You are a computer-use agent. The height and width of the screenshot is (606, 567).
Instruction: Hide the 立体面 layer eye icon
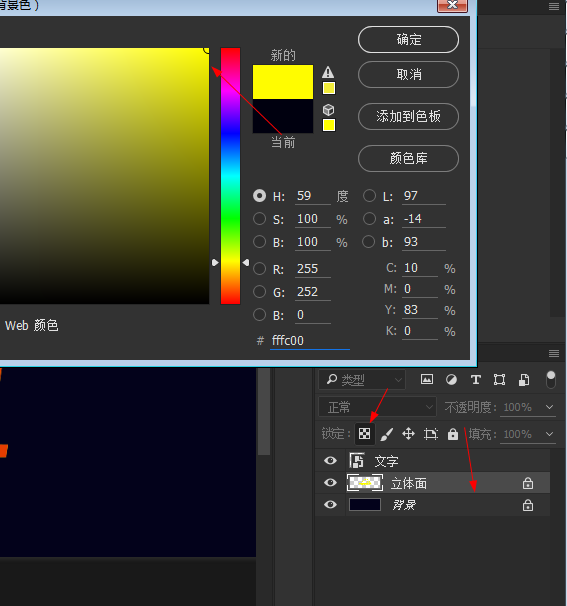coord(330,483)
